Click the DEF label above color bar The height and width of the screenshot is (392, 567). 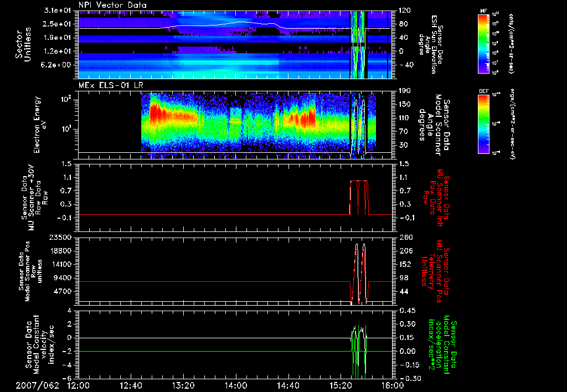tap(483, 91)
